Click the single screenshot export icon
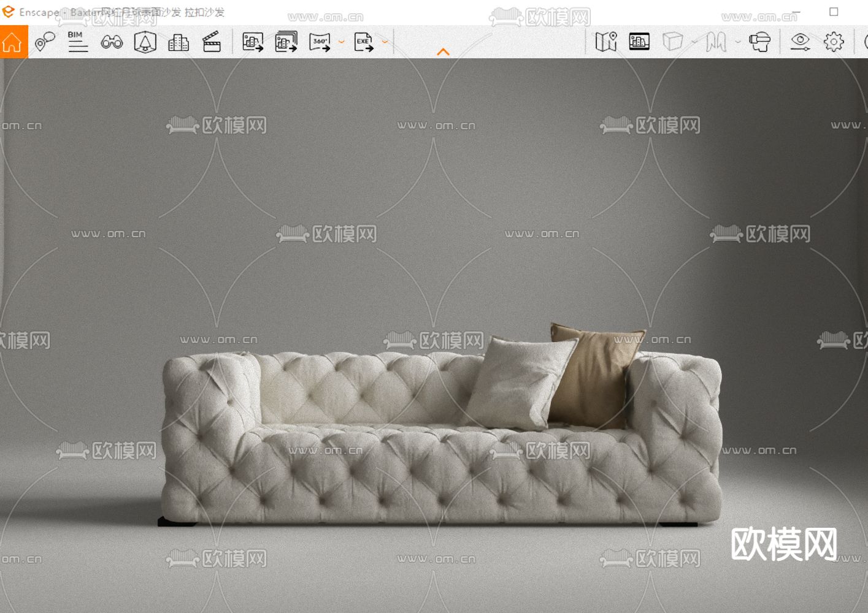Screen dimensions: 868x613 click(253, 42)
